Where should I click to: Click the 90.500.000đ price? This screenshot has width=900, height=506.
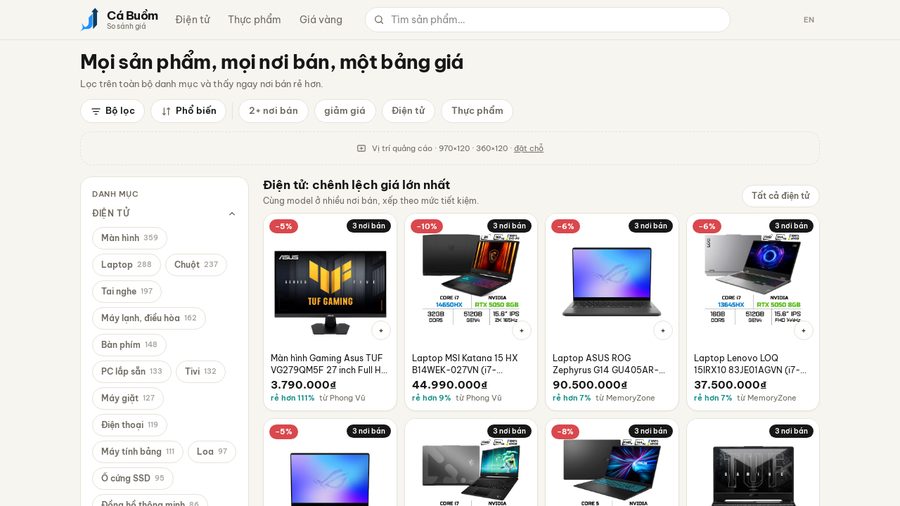pos(590,385)
